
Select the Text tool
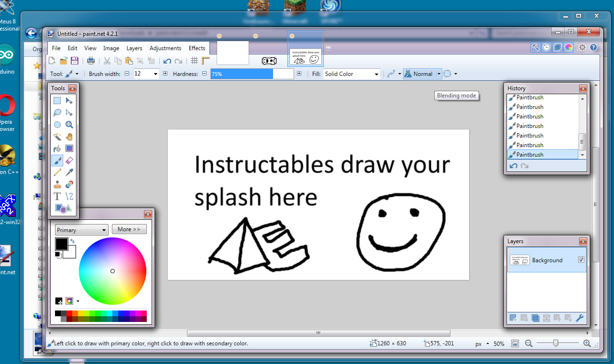(x=56, y=196)
